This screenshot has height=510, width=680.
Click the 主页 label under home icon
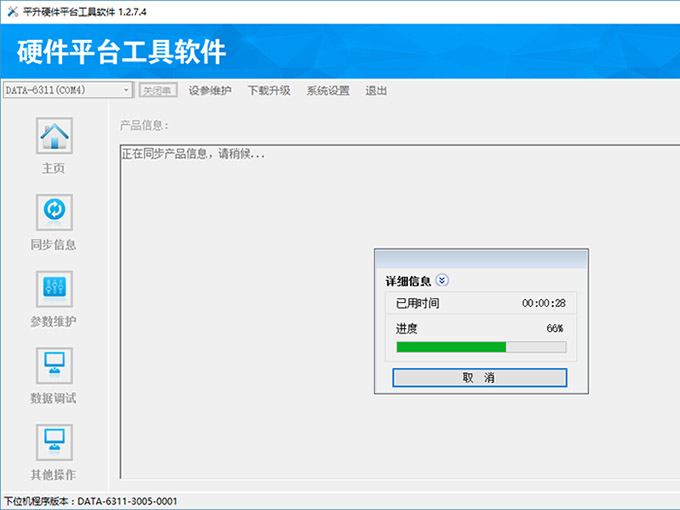(x=53, y=168)
